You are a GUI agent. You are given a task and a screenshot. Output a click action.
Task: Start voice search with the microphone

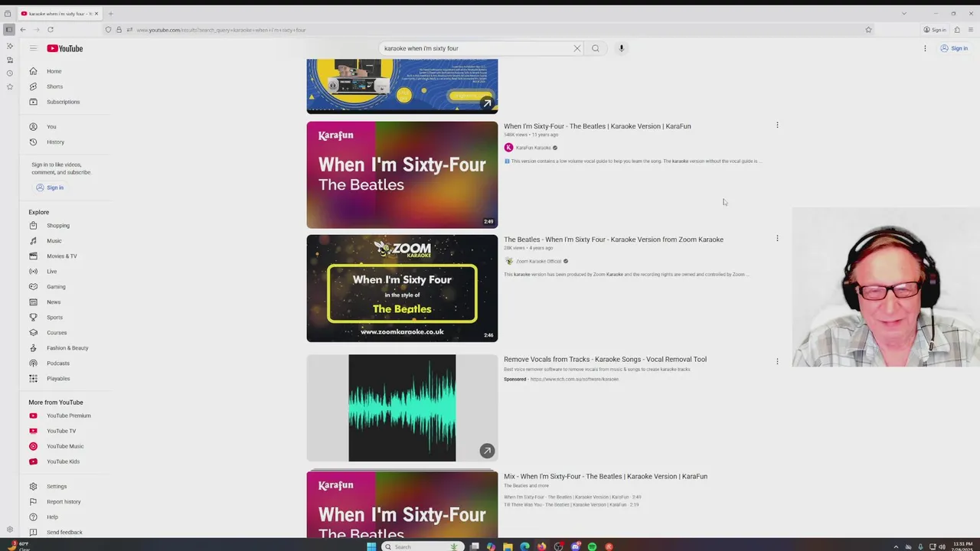tap(622, 48)
